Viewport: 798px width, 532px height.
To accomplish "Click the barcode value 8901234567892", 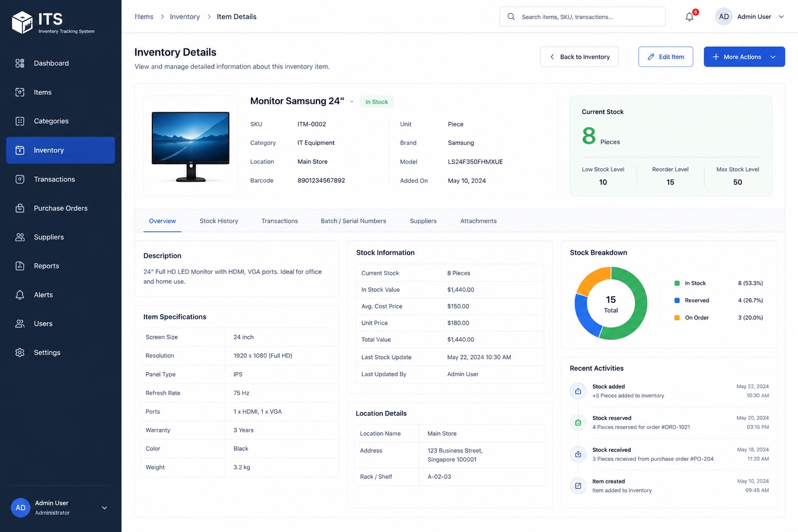I will (x=321, y=181).
